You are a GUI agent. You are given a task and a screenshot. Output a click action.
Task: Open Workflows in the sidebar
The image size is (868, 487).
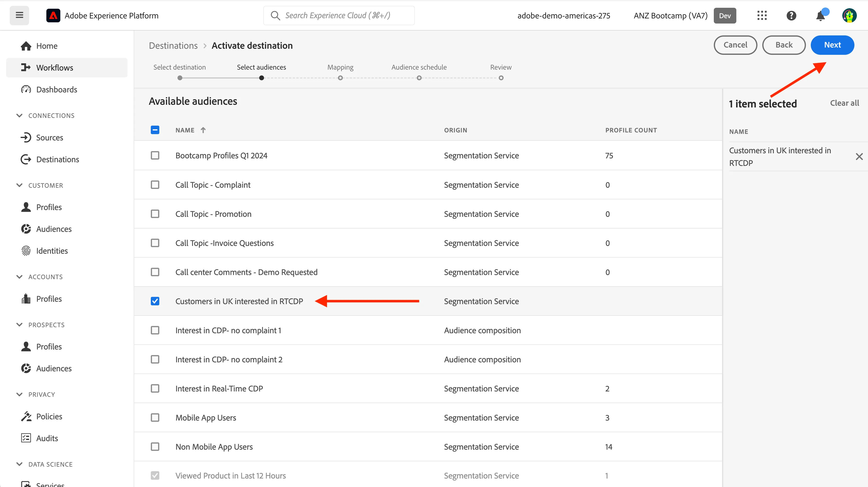tap(67, 68)
